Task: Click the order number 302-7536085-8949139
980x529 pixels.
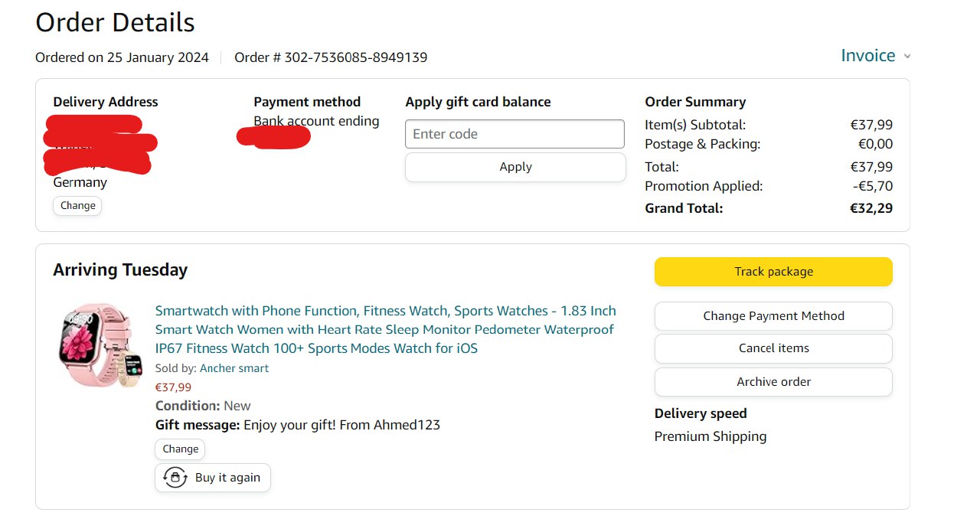Action: coord(355,57)
